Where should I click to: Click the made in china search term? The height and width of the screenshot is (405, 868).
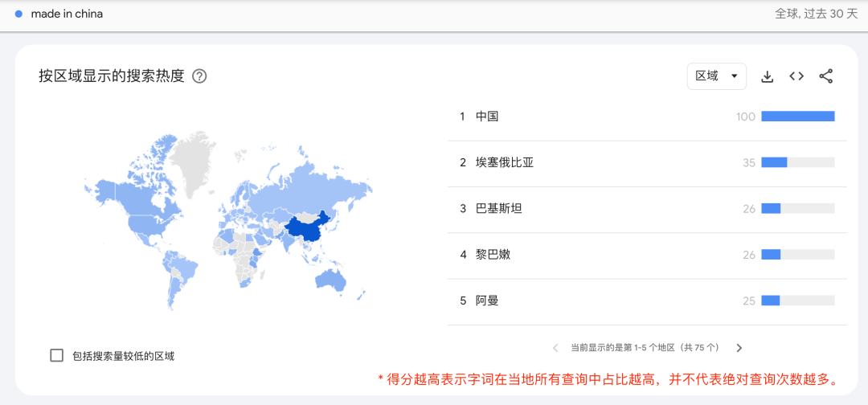pyautogui.click(x=67, y=14)
